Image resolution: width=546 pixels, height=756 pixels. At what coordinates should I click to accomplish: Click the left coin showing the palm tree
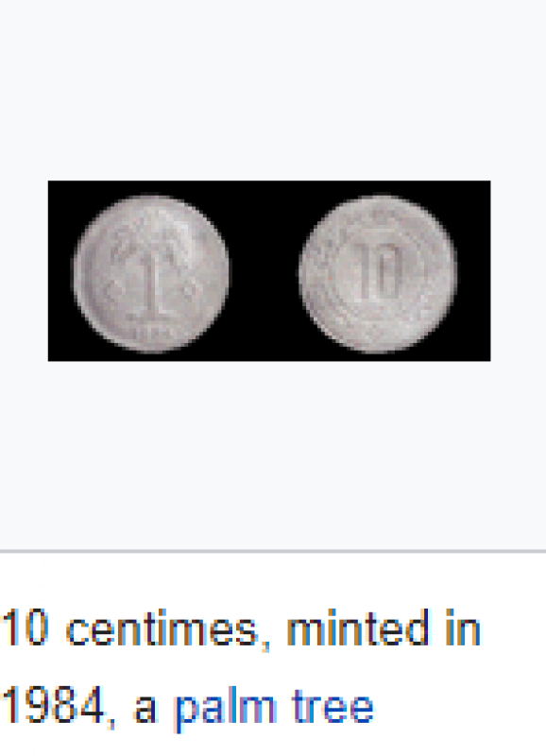tap(151, 273)
